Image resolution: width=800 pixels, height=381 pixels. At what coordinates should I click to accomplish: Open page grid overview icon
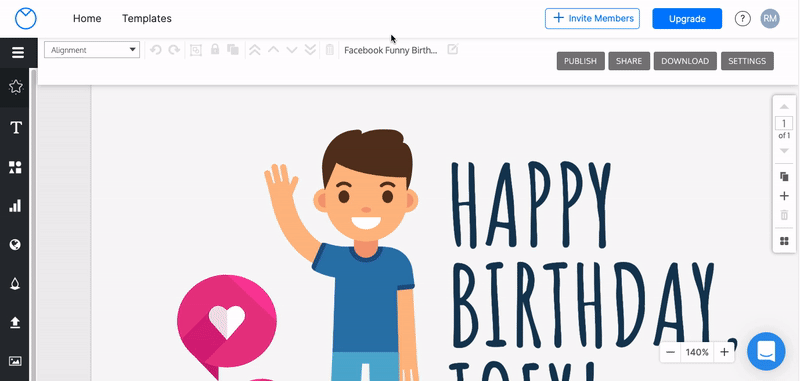click(784, 241)
